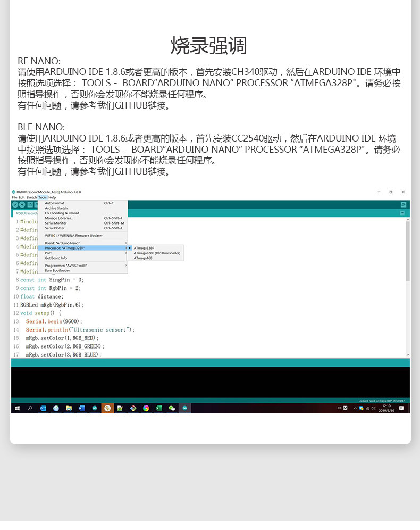Expand the Board: "Arduino Nano" submenu
This screenshot has height=530, width=420.
[x=83, y=243]
